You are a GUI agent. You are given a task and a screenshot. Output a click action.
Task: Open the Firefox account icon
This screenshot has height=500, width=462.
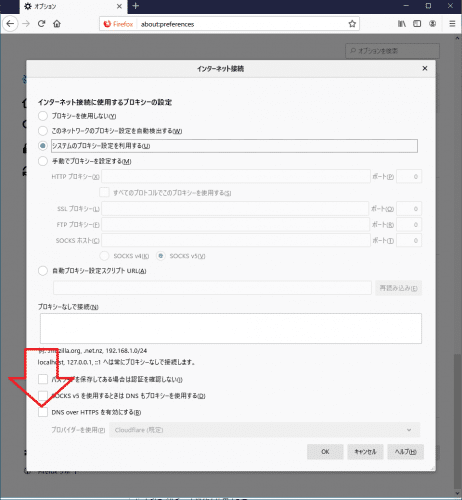[x=432, y=24]
